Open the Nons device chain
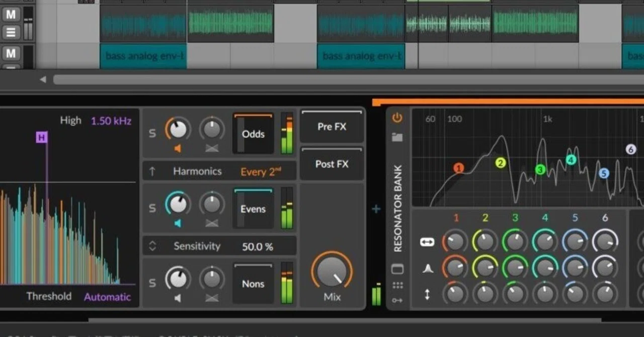The width and height of the screenshot is (644, 337). tap(253, 283)
